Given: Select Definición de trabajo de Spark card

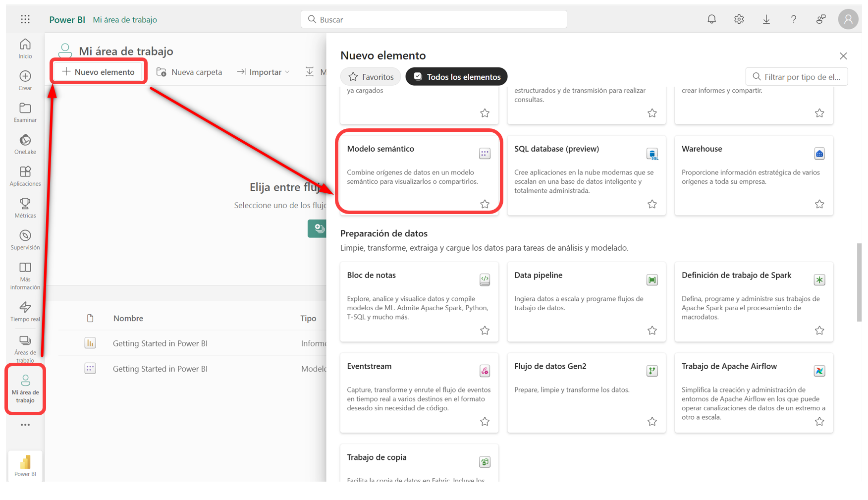Looking at the screenshot, I should pyautogui.click(x=754, y=302).
